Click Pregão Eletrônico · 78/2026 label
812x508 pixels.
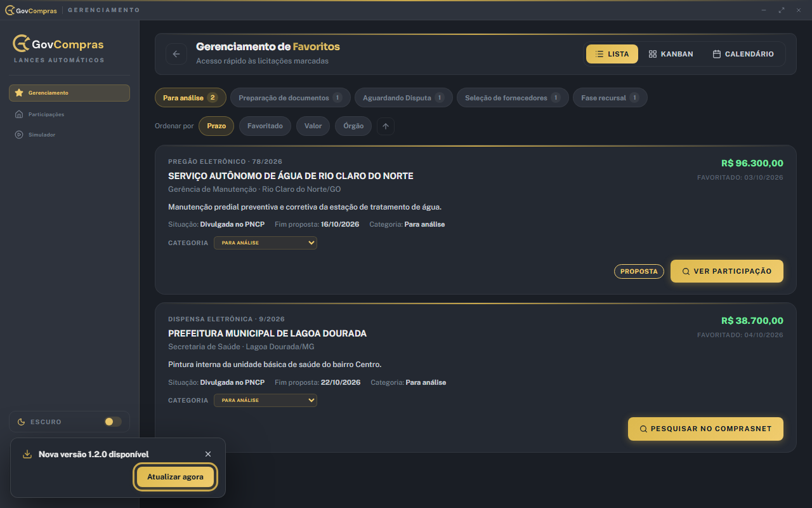pos(225,161)
